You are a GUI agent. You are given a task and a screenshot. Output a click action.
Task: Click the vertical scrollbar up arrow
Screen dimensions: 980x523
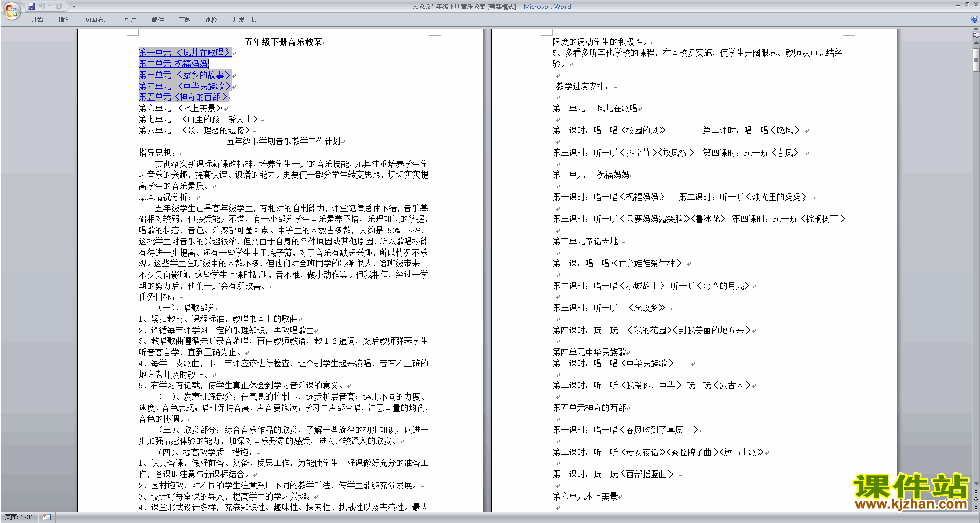coord(976,44)
